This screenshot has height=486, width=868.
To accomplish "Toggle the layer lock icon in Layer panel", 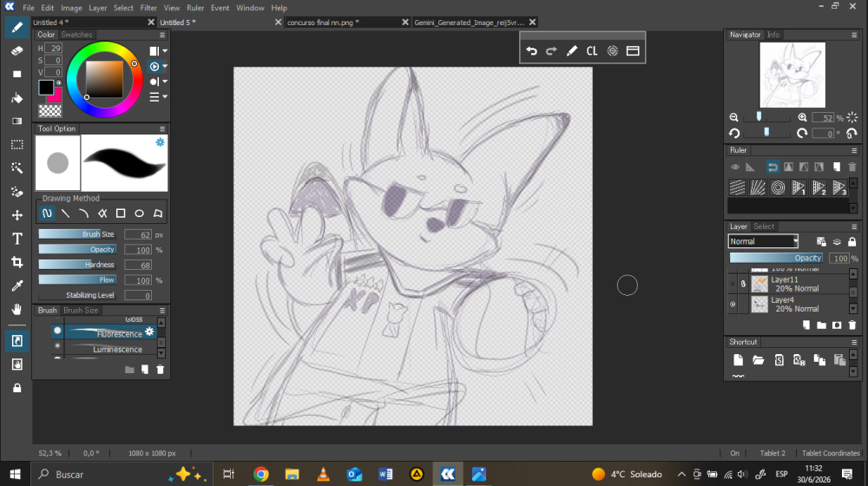I will pos(852,241).
